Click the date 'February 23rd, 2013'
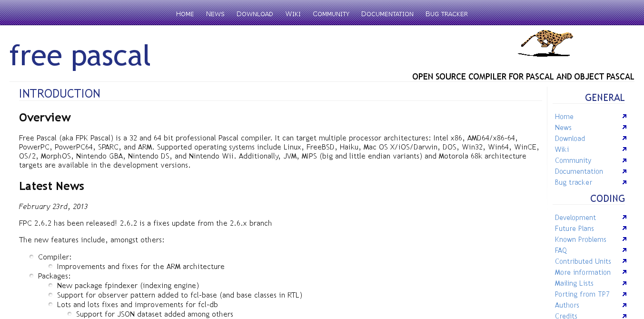Image resolution: width=644 pixels, height=319 pixels. (53, 207)
